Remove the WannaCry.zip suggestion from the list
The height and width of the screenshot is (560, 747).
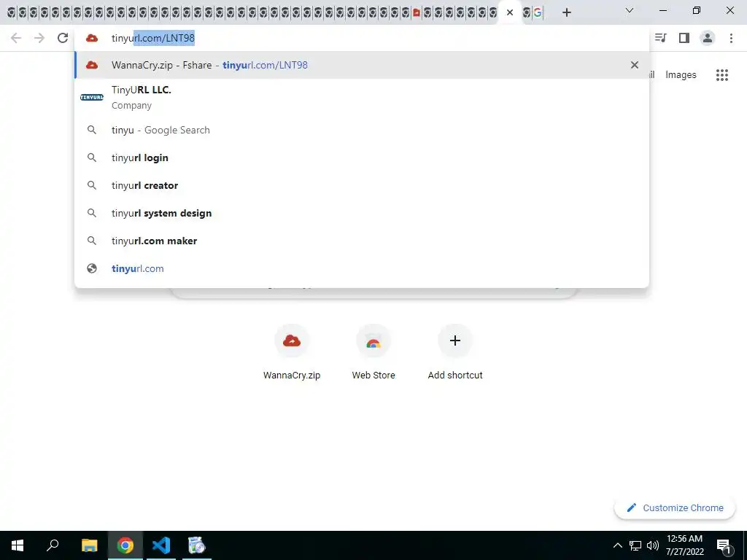coord(635,65)
